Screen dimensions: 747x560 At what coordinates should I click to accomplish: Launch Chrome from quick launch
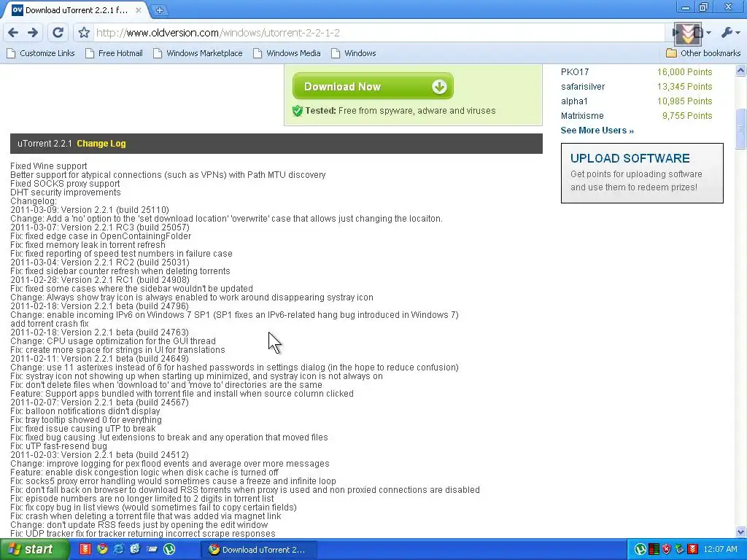102,549
